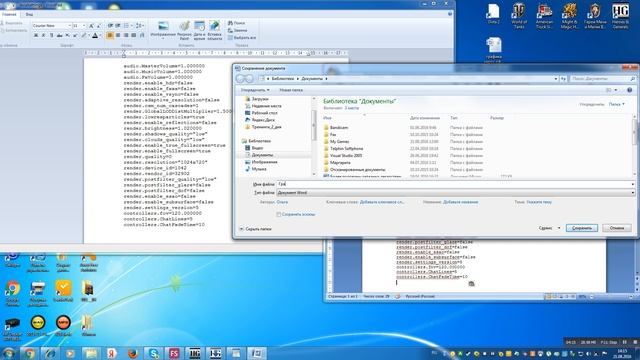Open the Yandex browser taskbar icon

pos(112,353)
